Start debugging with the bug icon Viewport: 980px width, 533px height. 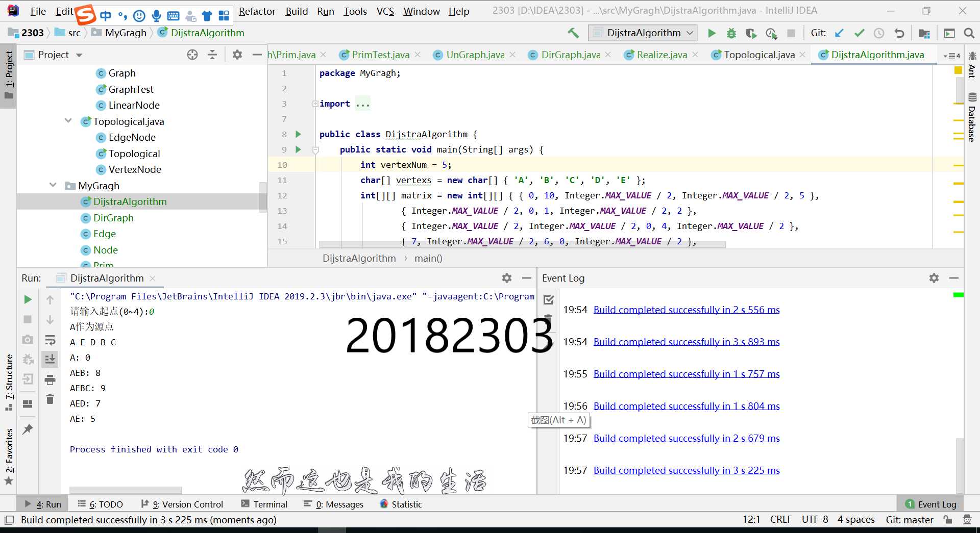pos(731,33)
